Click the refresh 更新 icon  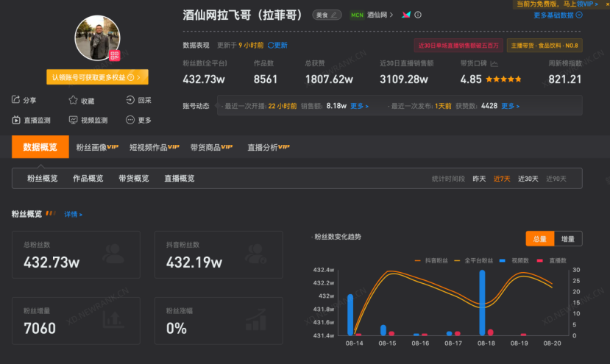click(271, 45)
